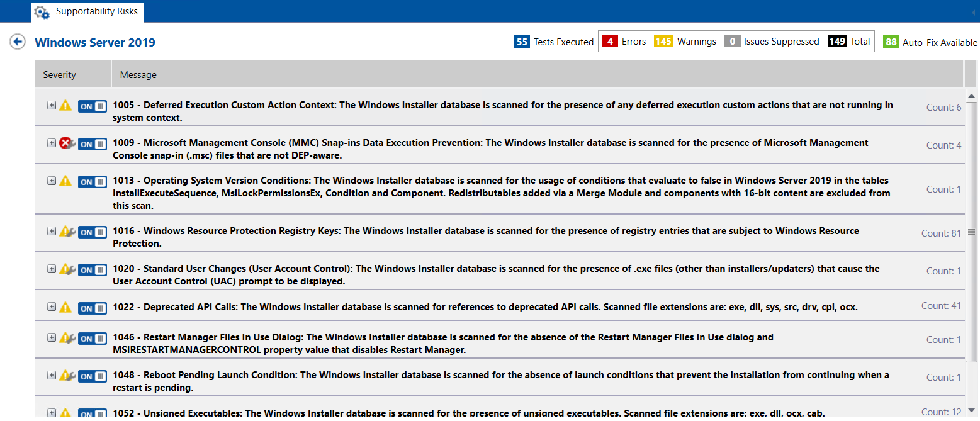Expand row 1009 MMC Snap-ins DEP
Viewport: 980px width, 421px height.
[x=52, y=143]
